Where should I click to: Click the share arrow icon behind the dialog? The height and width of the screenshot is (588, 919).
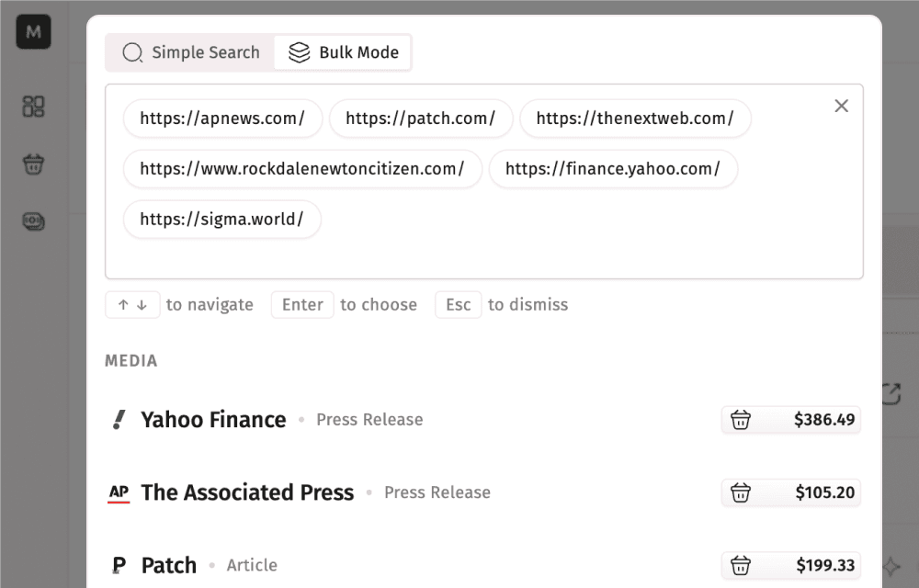click(x=891, y=393)
